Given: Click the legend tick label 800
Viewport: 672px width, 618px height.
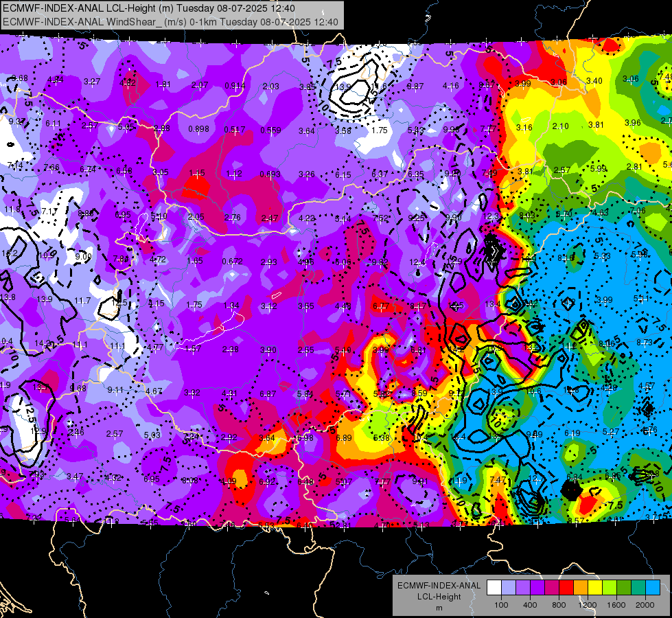Looking at the screenshot, I should 559,605.
